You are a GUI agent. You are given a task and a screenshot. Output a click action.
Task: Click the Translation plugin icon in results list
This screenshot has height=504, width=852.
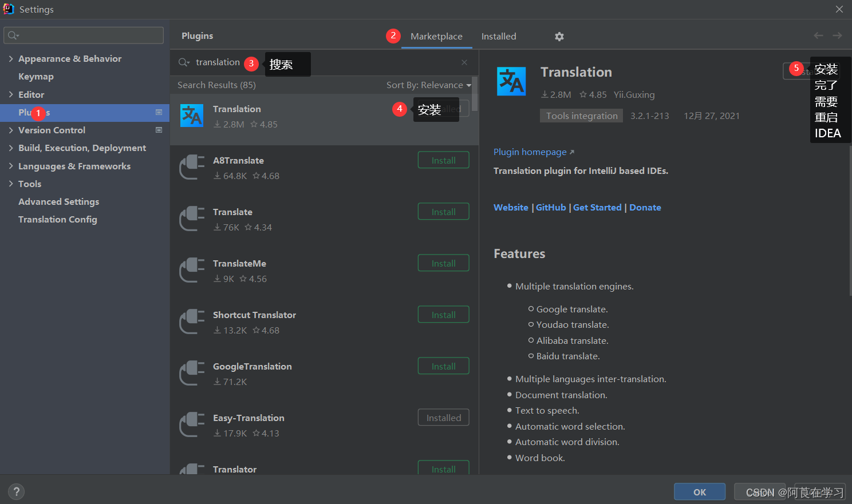point(192,116)
